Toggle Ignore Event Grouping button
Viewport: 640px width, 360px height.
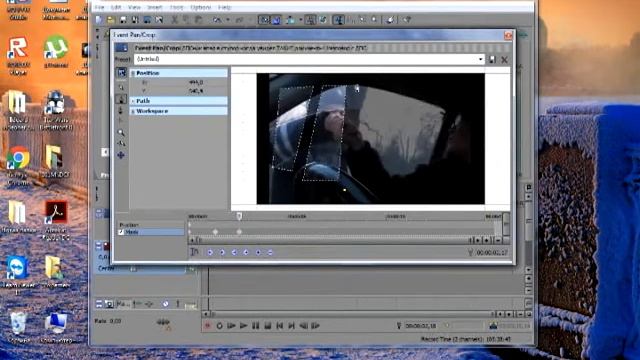(323, 20)
